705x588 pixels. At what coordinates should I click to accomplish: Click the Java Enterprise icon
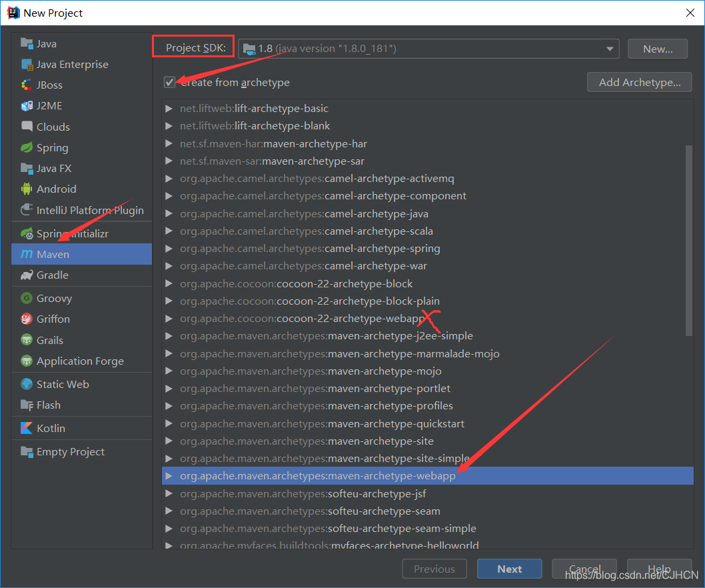(27, 65)
